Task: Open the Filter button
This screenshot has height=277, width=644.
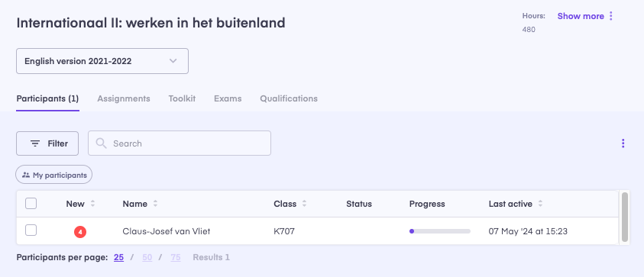Action: (47, 143)
